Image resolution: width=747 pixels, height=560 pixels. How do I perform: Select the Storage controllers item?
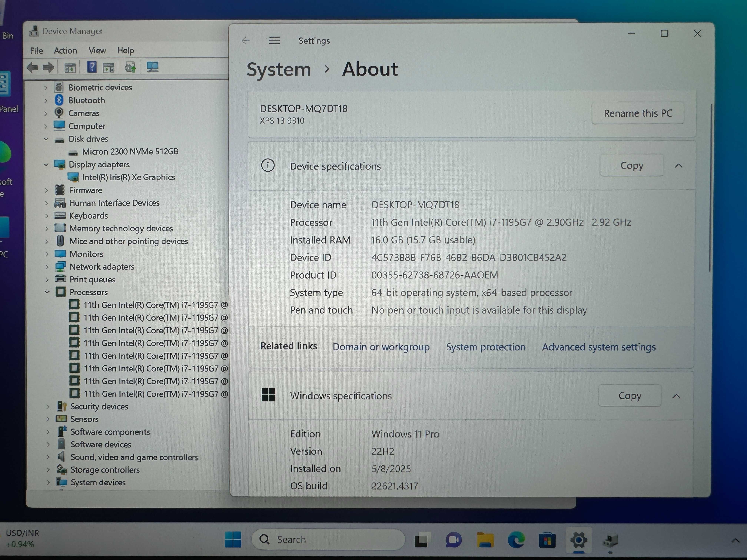105,470
